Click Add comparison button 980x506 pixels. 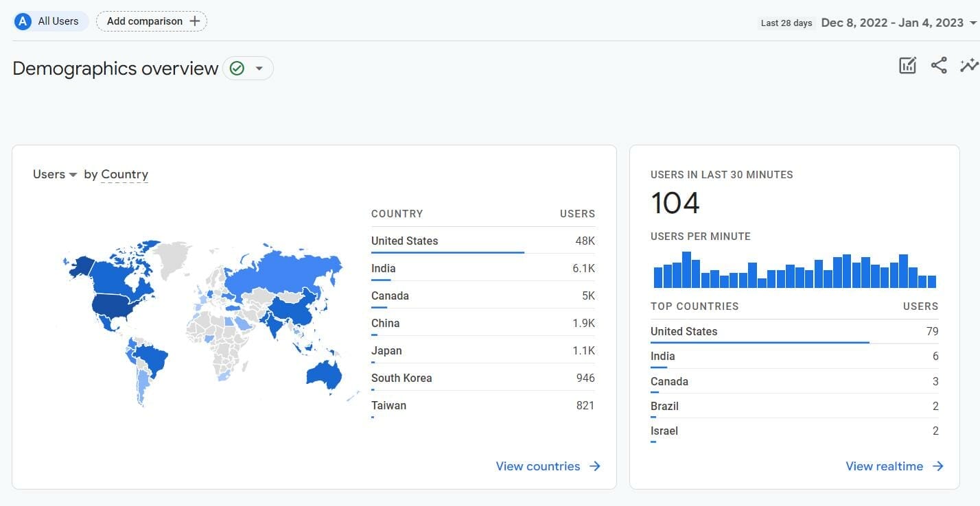(x=152, y=21)
